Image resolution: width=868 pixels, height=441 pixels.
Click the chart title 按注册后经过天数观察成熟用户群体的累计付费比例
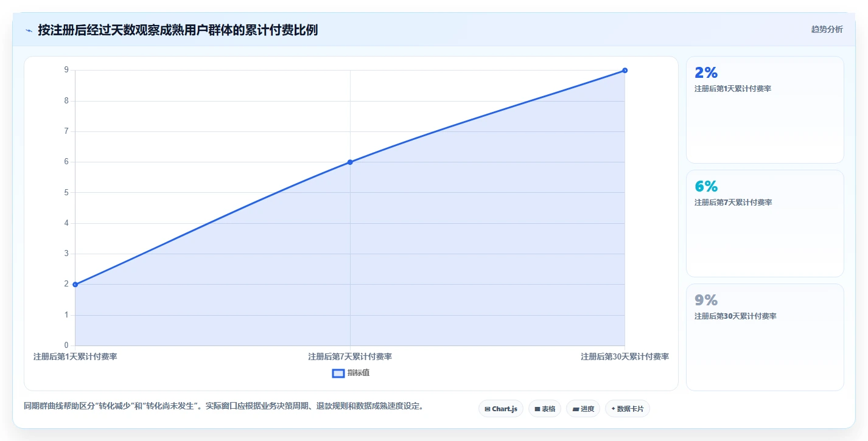(x=178, y=30)
